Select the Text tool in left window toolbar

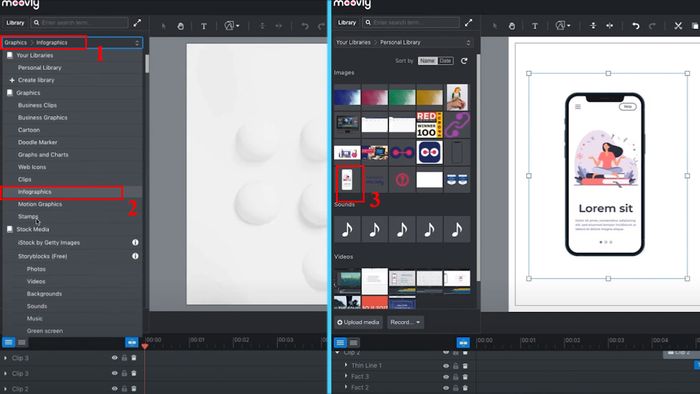[204, 26]
